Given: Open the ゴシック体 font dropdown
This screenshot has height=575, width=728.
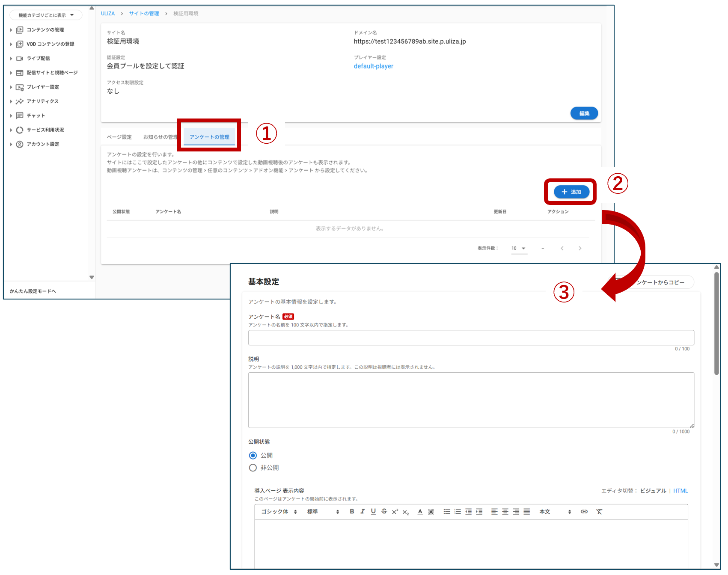Looking at the screenshot, I should coord(279,512).
